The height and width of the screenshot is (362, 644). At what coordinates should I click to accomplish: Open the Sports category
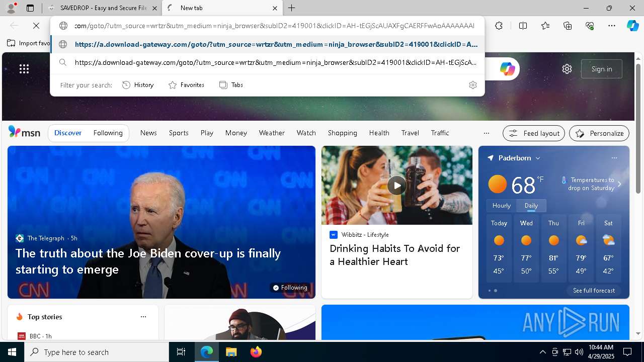179,133
